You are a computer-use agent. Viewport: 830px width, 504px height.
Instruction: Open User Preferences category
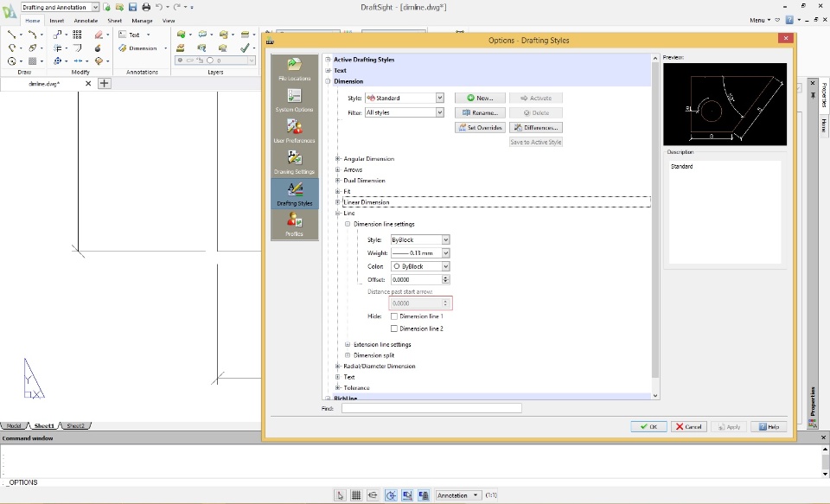click(x=294, y=131)
